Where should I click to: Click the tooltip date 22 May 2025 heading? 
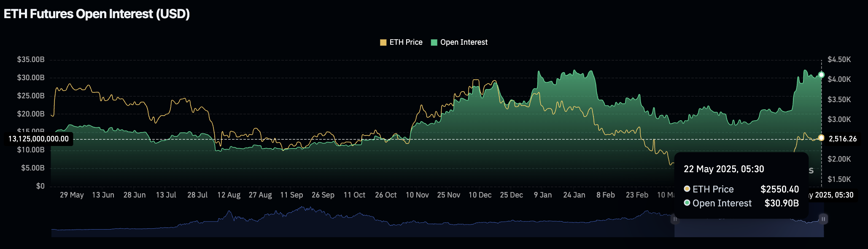point(724,169)
